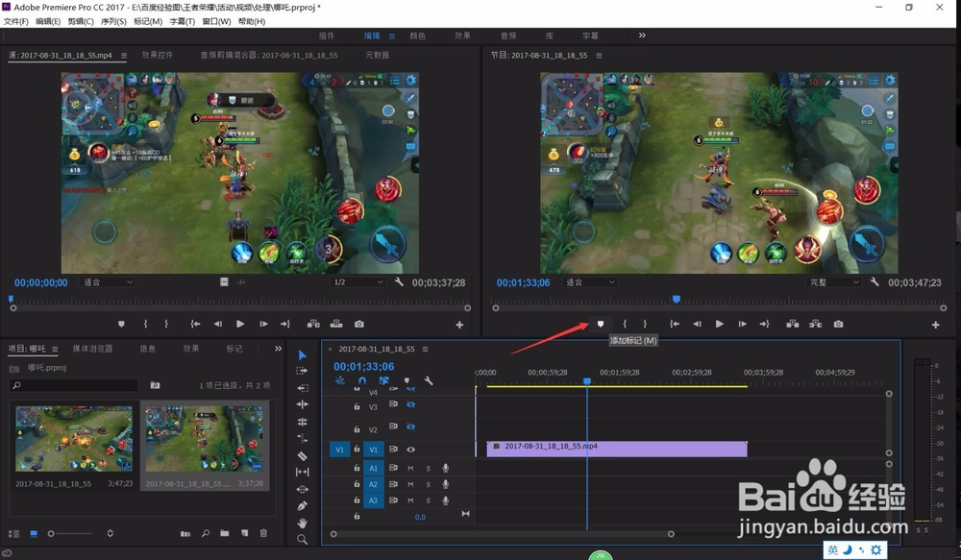Open timeline display settings wrench
Screen dimensions: 961x560
429,380
